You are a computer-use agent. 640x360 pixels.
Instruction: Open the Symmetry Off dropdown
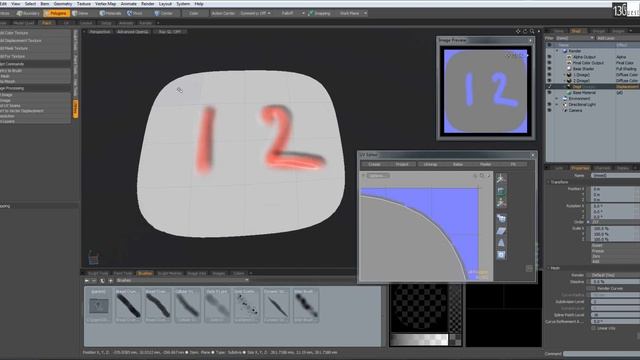point(255,13)
